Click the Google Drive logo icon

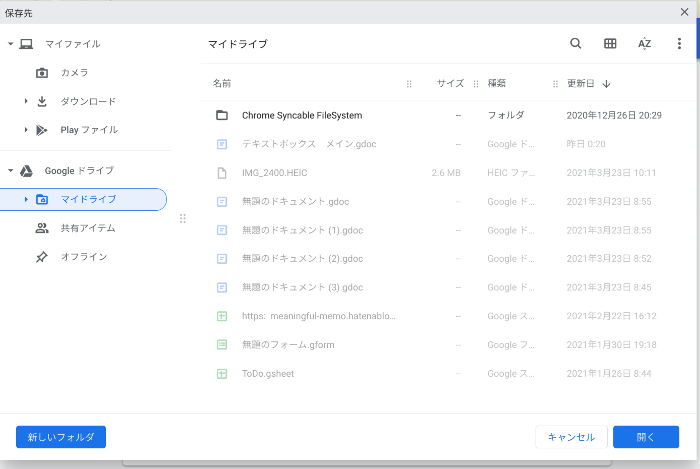[26, 170]
